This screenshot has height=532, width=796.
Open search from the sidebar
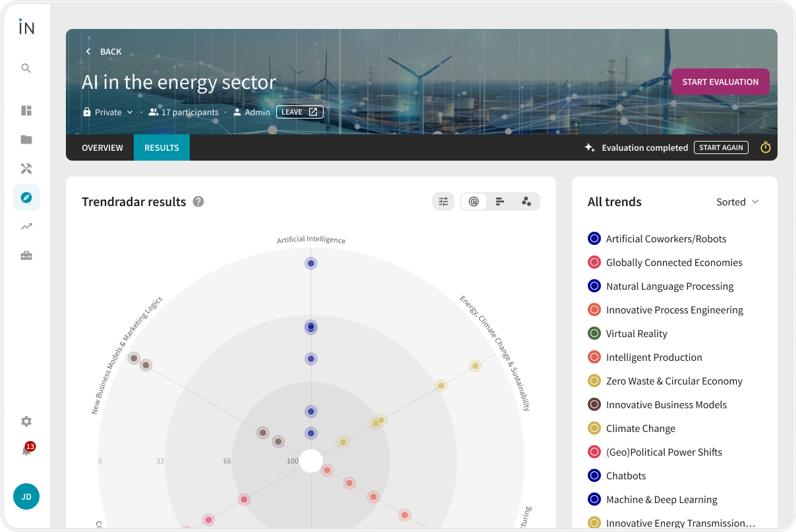point(26,68)
